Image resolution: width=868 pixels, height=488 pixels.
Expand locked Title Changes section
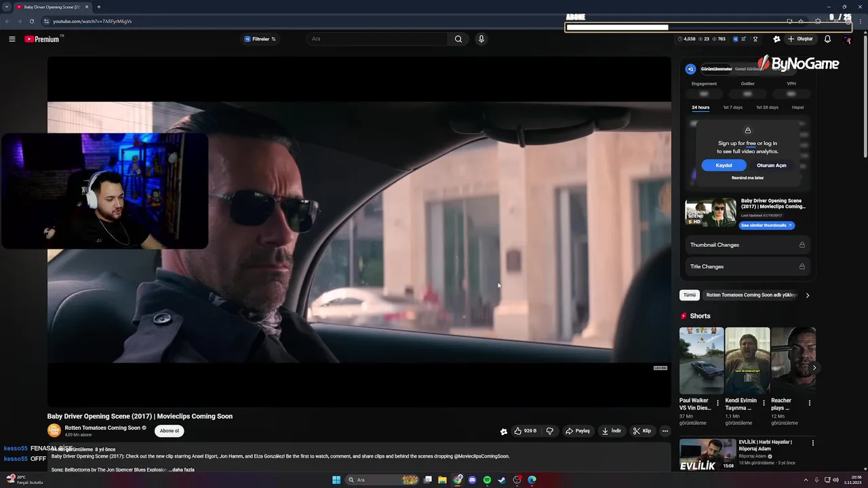click(x=747, y=266)
